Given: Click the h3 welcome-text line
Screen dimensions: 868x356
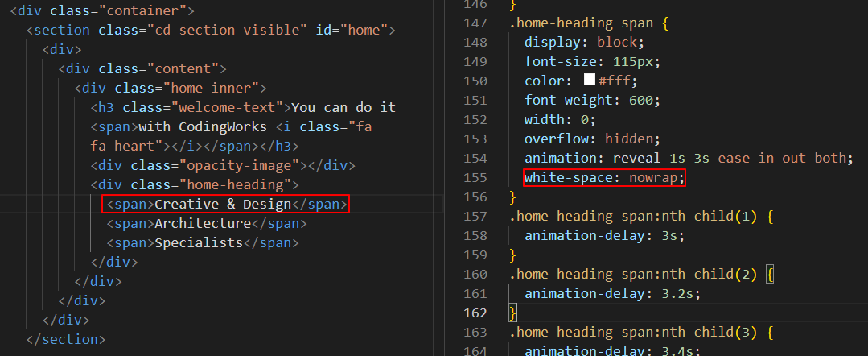Looking at the screenshot, I should [x=243, y=107].
